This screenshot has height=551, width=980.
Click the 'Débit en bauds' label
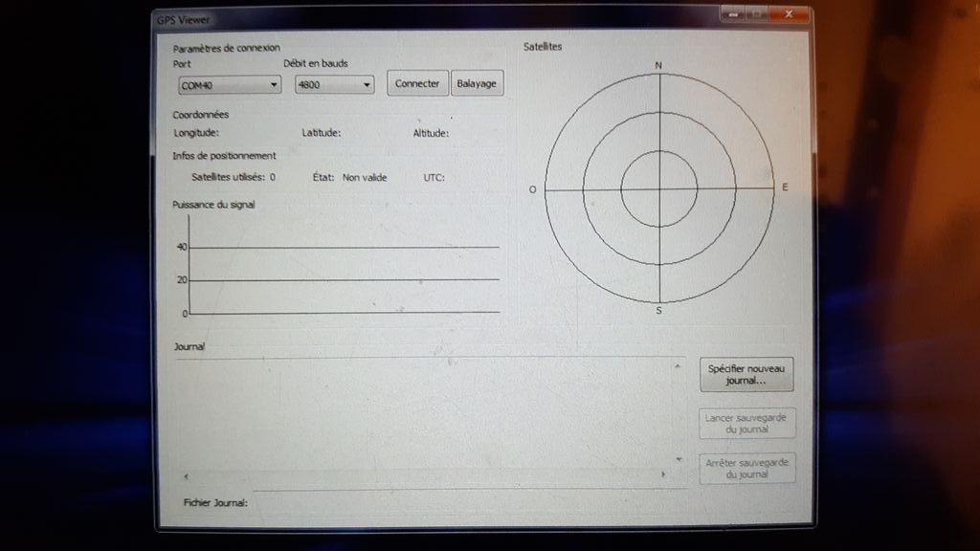pos(316,63)
